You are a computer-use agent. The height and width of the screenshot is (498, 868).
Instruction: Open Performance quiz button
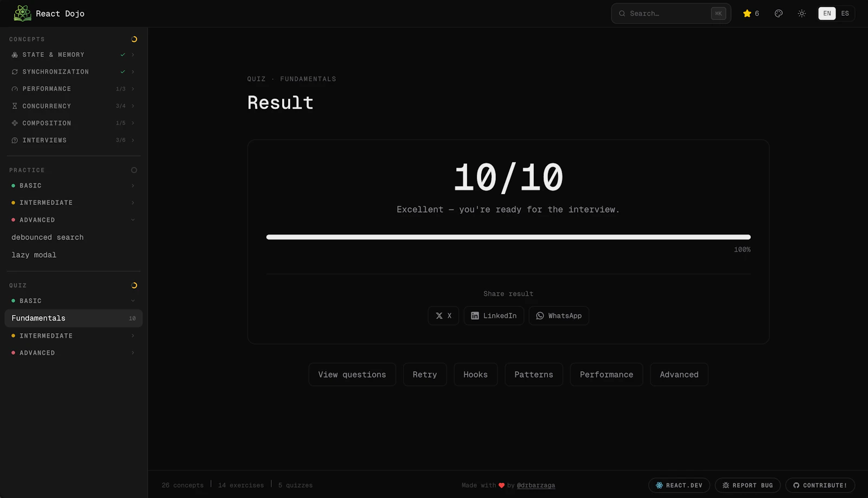pos(607,375)
